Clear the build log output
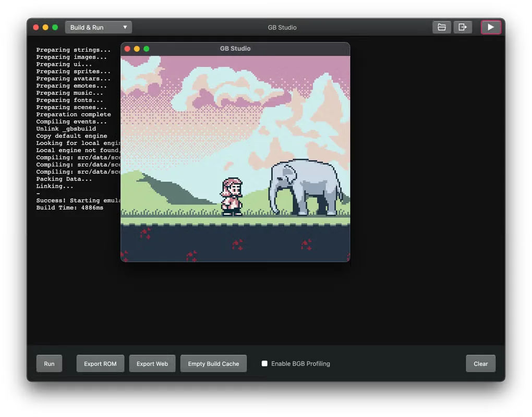 (x=480, y=363)
